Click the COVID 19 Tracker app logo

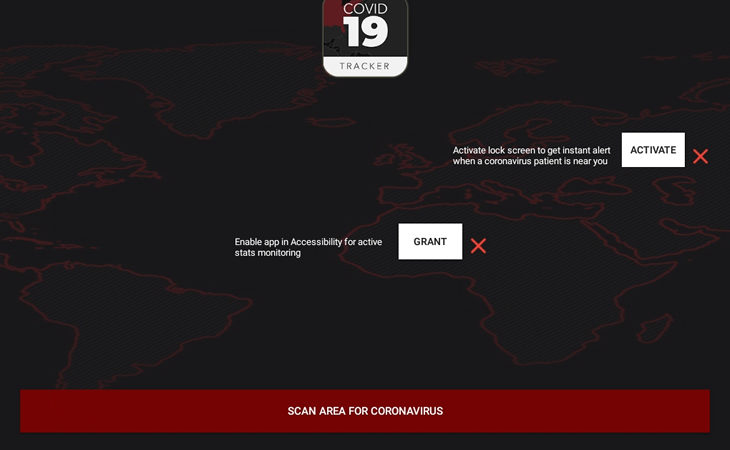(x=365, y=38)
